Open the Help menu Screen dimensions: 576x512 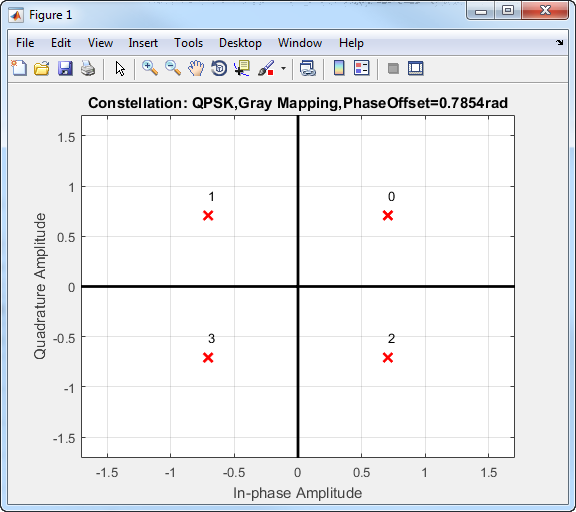click(351, 43)
